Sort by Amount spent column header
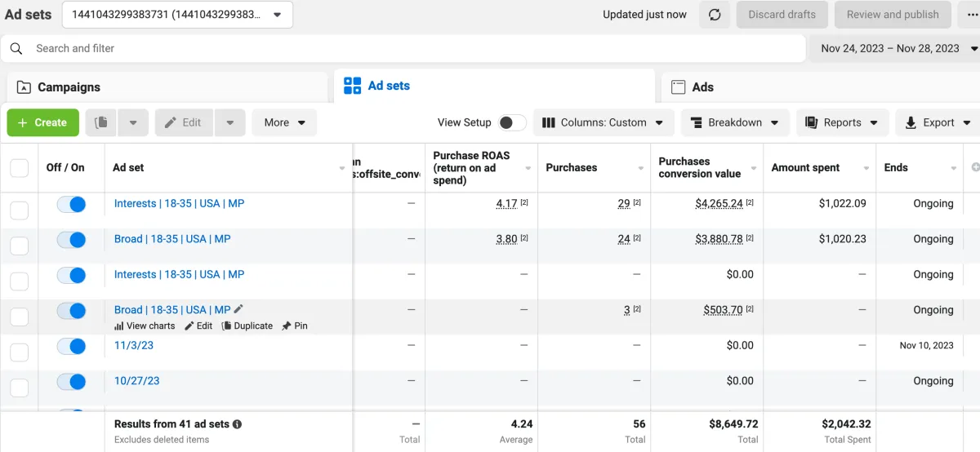The height and width of the screenshot is (452, 980). (x=819, y=167)
